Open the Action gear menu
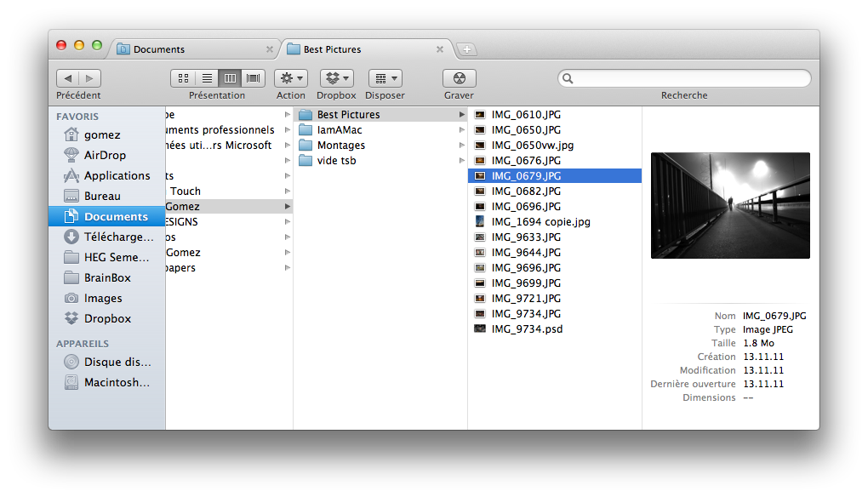Image resolution: width=868 pixels, height=497 pixels. [290, 78]
